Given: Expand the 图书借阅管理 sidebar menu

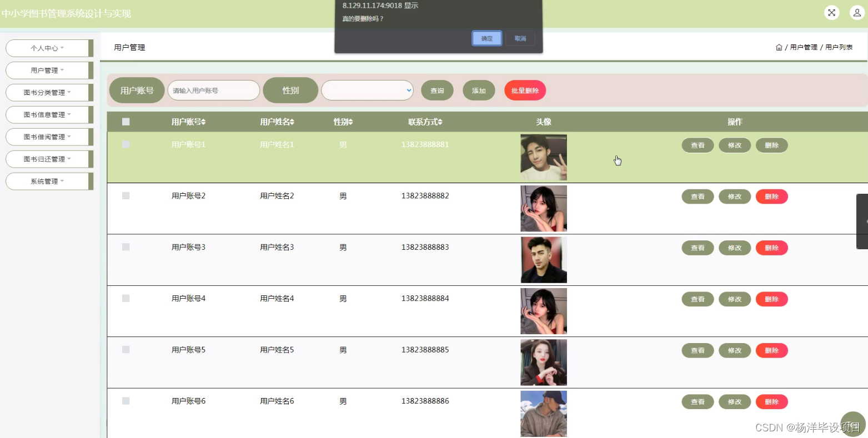Looking at the screenshot, I should click(x=49, y=137).
